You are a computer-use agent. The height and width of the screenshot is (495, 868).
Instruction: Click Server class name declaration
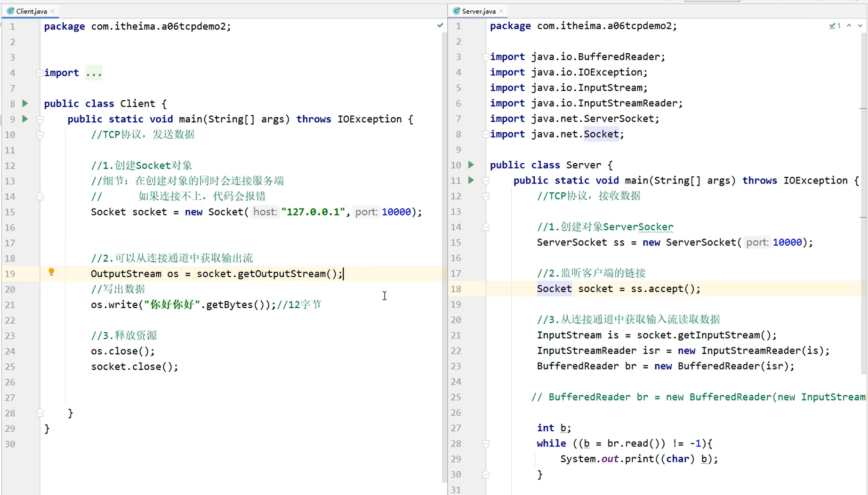pyautogui.click(x=584, y=165)
